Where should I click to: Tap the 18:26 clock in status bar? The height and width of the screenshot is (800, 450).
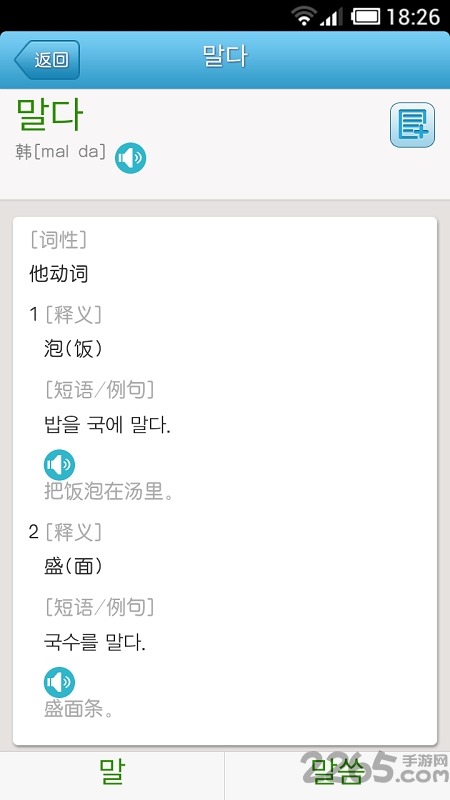(413, 16)
